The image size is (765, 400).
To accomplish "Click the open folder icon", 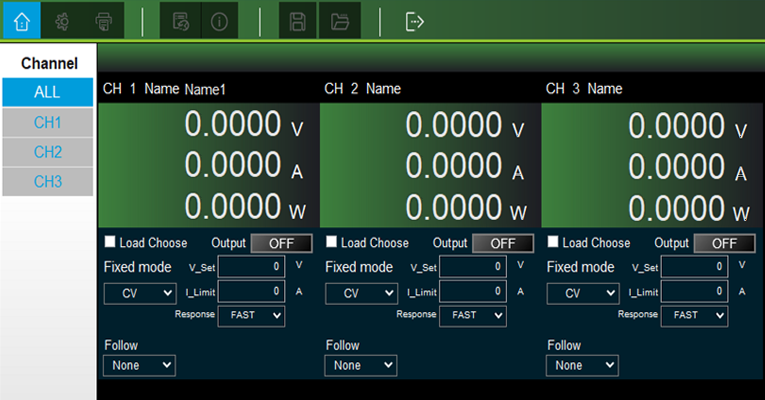I will [339, 20].
